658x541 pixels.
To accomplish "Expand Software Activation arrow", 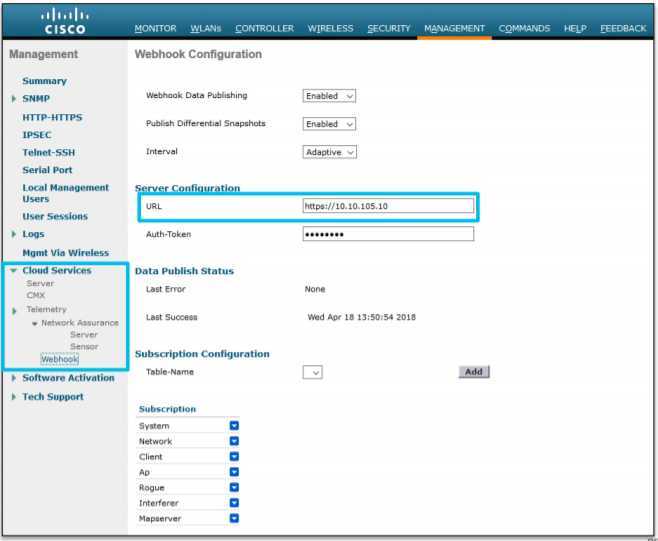I will (x=13, y=378).
